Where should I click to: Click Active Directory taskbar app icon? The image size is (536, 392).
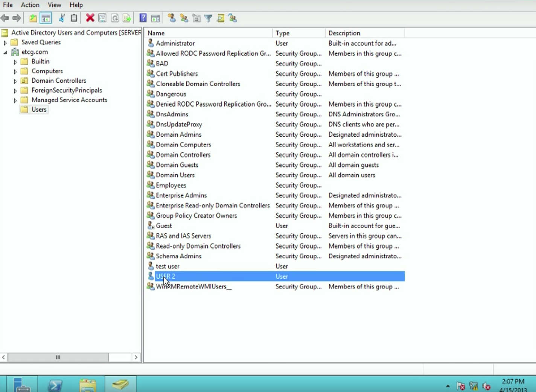coord(120,384)
